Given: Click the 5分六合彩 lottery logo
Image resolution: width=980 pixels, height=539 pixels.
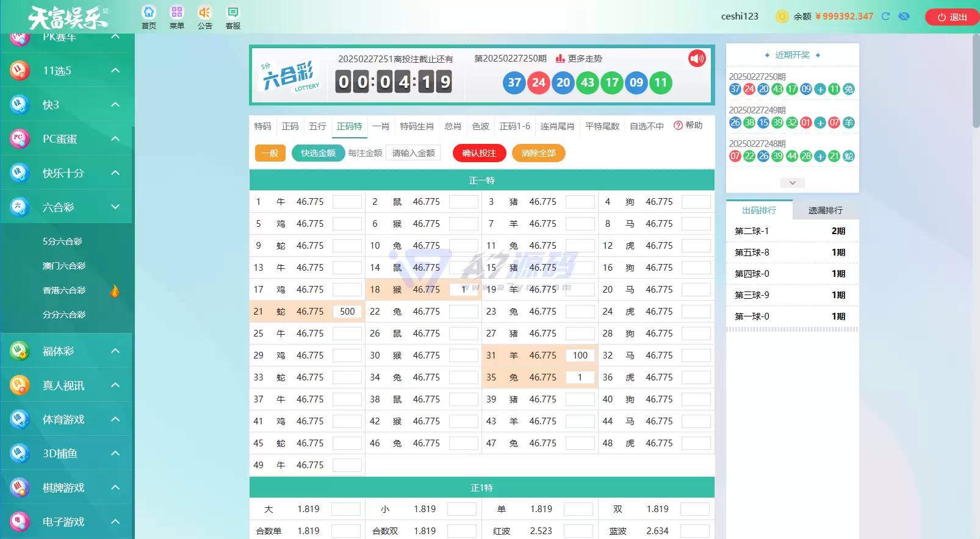Looking at the screenshot, I should (290, 76).
